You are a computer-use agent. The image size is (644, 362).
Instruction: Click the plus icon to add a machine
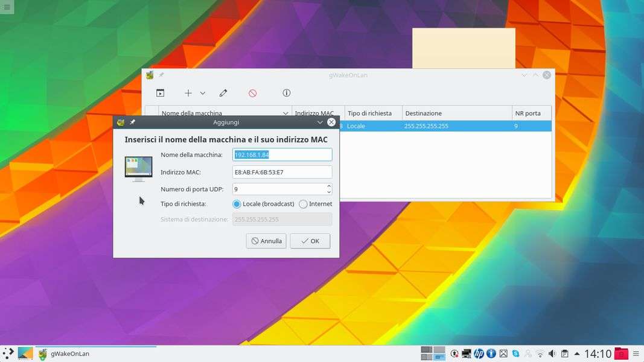(188, 93)
